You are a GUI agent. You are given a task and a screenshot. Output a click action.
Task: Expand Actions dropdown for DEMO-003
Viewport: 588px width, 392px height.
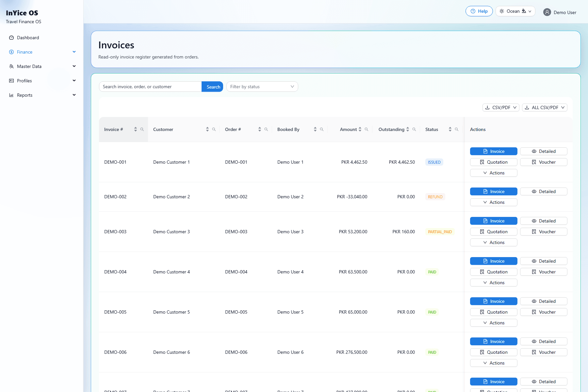(494, 242)
